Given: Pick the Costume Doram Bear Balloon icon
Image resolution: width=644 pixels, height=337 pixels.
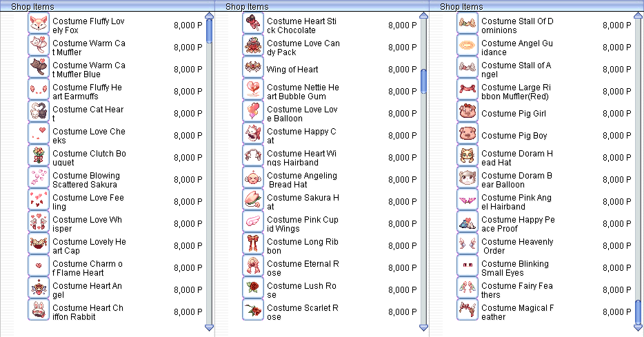Looking at the screenshot, I should point(467,178).
